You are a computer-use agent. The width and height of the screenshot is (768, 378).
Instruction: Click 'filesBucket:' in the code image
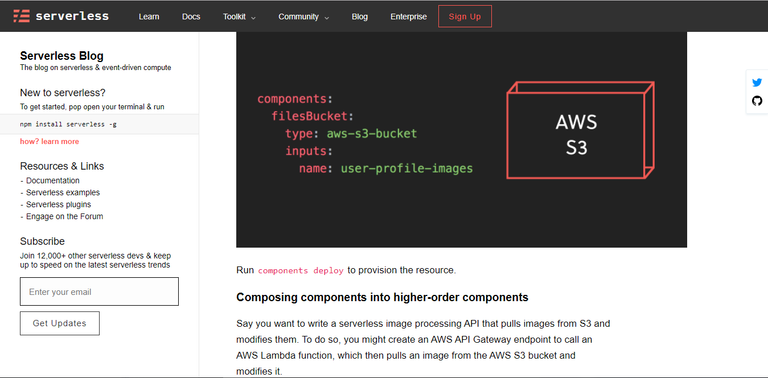(x=312, y=117)
